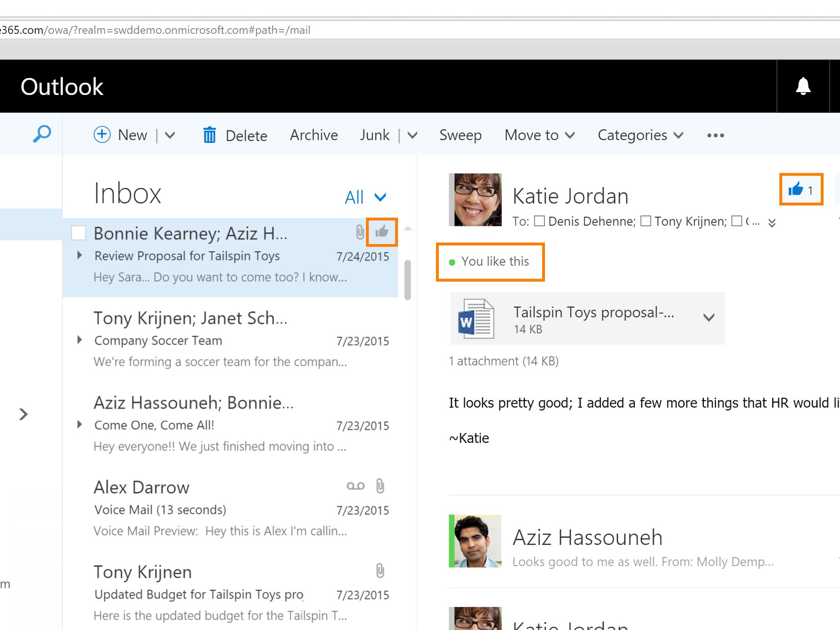840x630 pixels.
Task: Click the Outlook app title
Action: point(62,87)
